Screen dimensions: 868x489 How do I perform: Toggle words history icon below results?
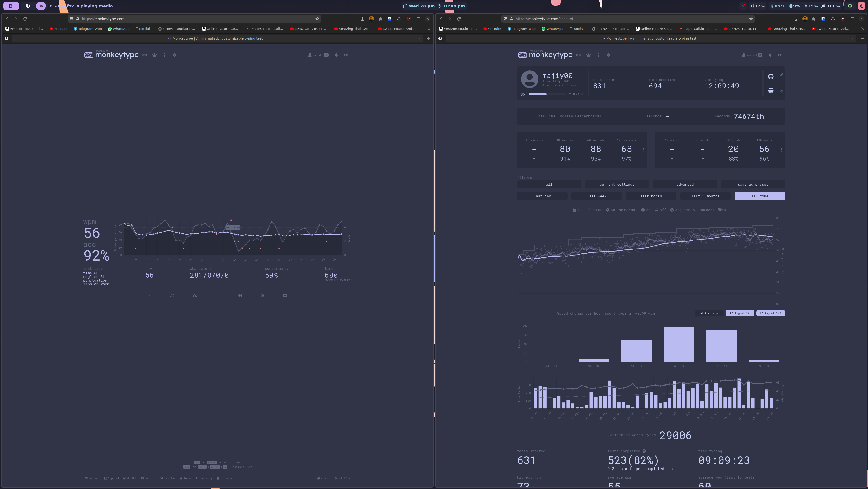point(217,295)
